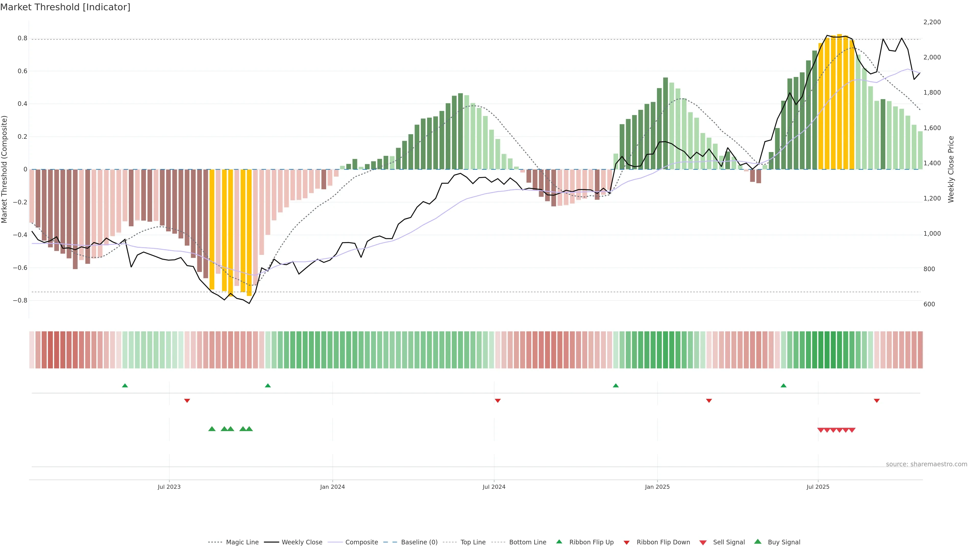The image size is (980, 551).
Task: Click the Buy Signal triangle in legend
Action: (757, 542)
